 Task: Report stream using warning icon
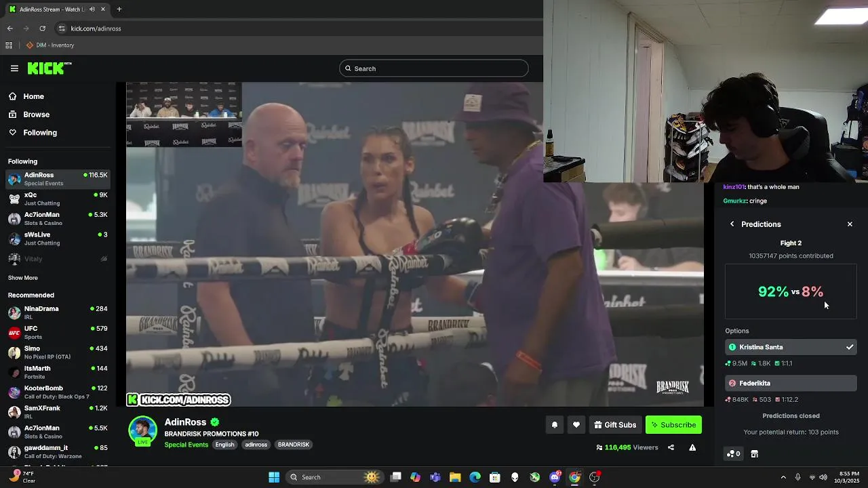692,447
